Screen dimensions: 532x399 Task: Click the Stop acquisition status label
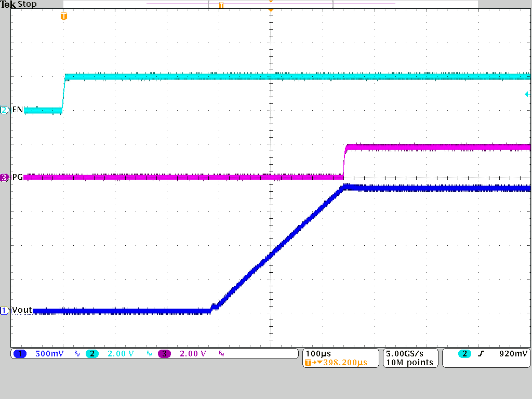coord(27,4)
